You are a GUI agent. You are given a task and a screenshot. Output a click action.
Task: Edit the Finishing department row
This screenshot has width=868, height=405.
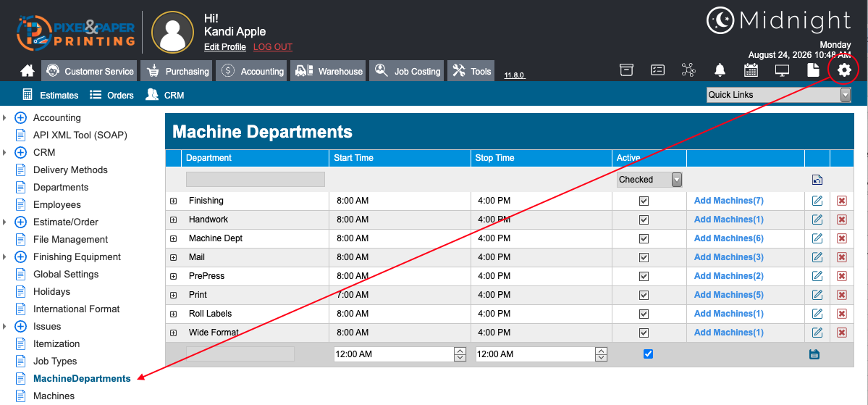pos(817,201)
